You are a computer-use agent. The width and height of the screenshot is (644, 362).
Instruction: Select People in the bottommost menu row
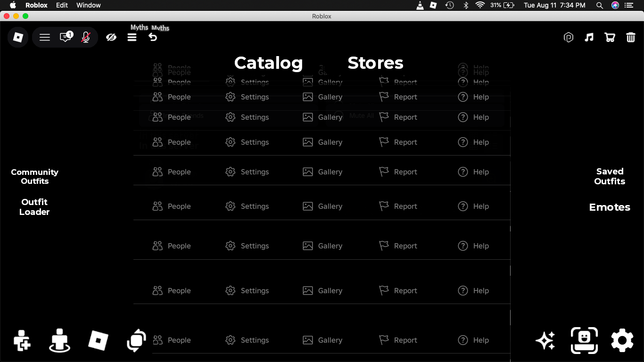point(172,340)
